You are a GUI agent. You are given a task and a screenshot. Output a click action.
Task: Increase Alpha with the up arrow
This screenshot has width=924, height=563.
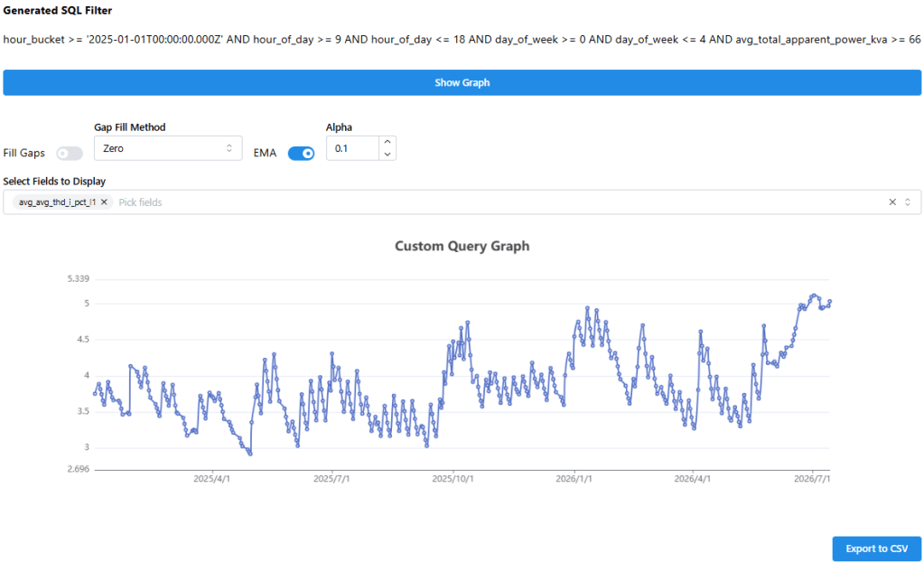click(387, 142)
